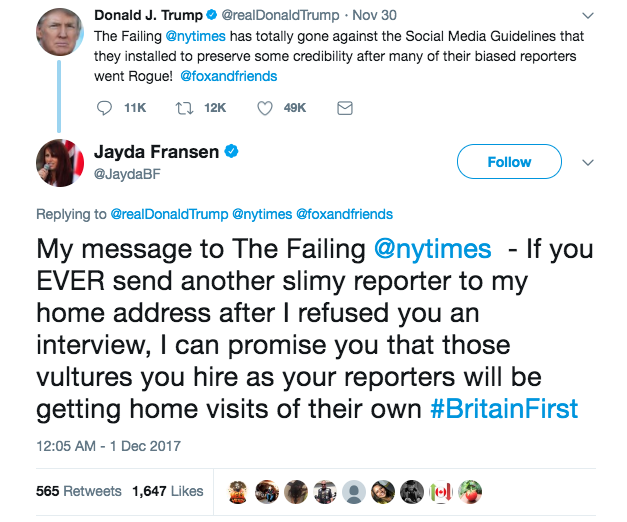Open the 12:05 AM - 1 Dec 2017 timestamp
This screenshot has height=522, width=627.
click(x=108, y=446)
